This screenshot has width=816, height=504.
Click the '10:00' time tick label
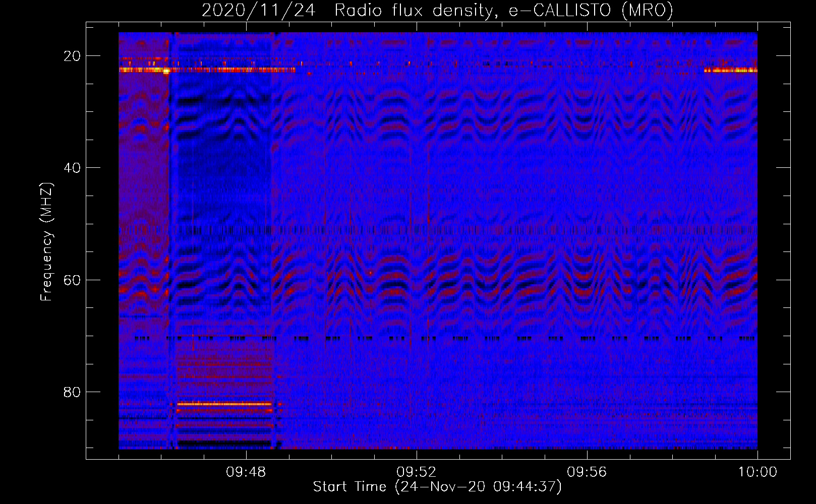757,472
